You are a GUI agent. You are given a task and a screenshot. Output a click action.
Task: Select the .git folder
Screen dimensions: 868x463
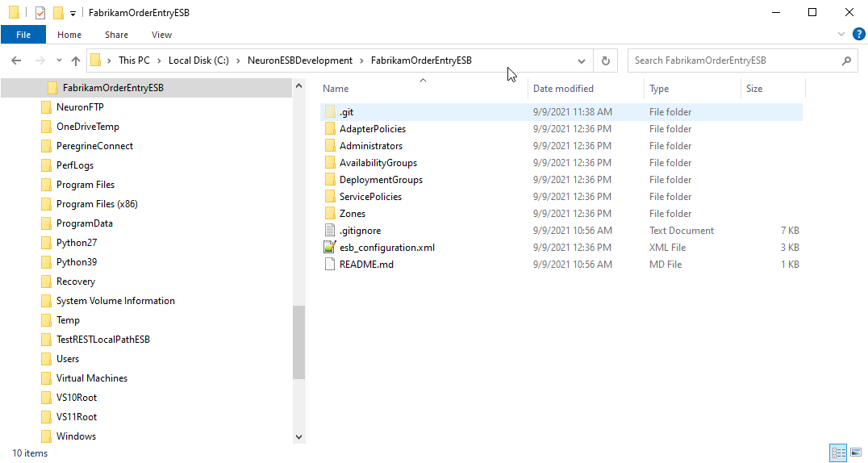click(561, 112)
